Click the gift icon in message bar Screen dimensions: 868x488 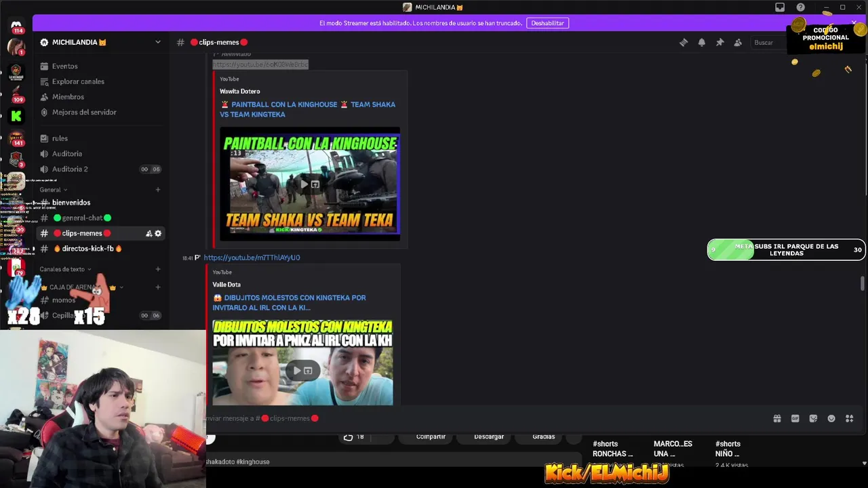point(777,418)
